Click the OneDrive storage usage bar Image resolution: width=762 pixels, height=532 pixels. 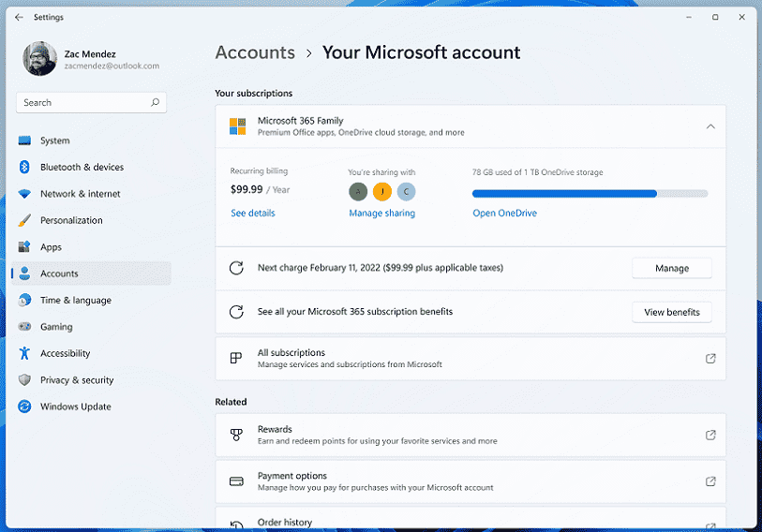[590, 194]
